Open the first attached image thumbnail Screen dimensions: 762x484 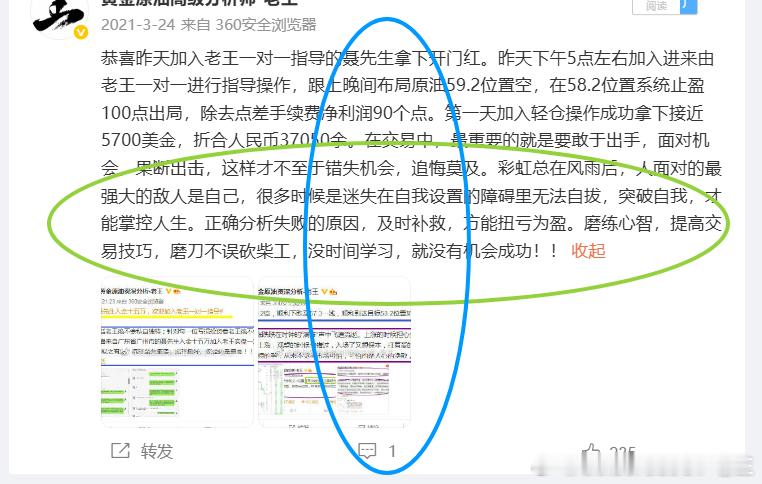177,353
